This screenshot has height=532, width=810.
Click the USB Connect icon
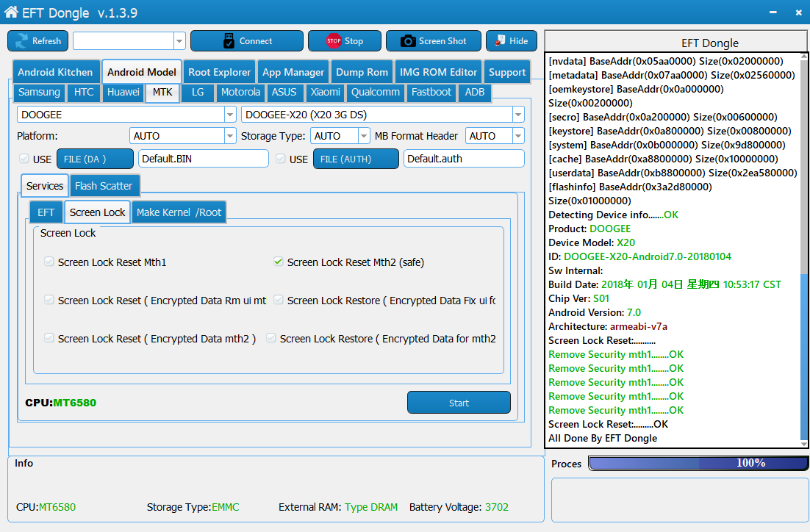(229, 41)
